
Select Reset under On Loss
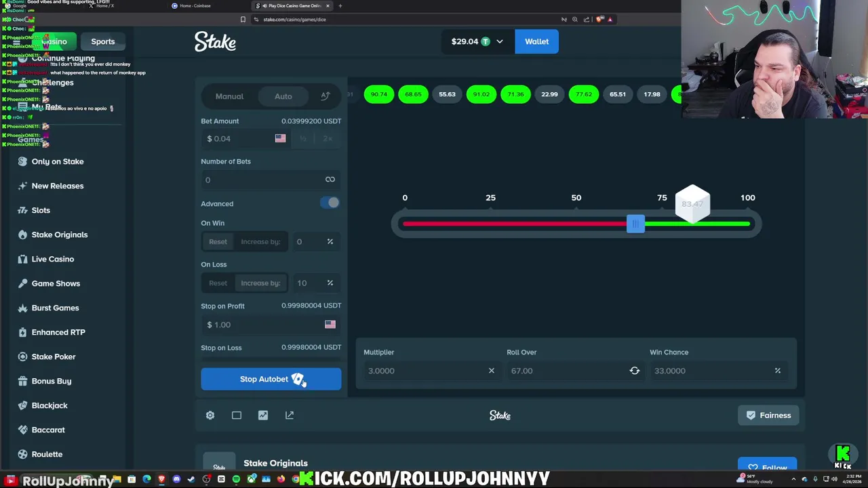pyautogui.click(x=218, y=283)
